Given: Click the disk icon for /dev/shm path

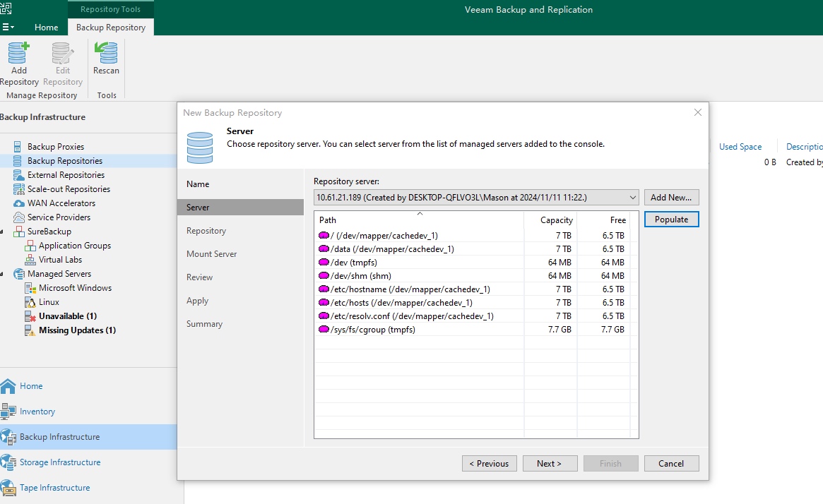Looking at the screenshot, I should point(324,276).
